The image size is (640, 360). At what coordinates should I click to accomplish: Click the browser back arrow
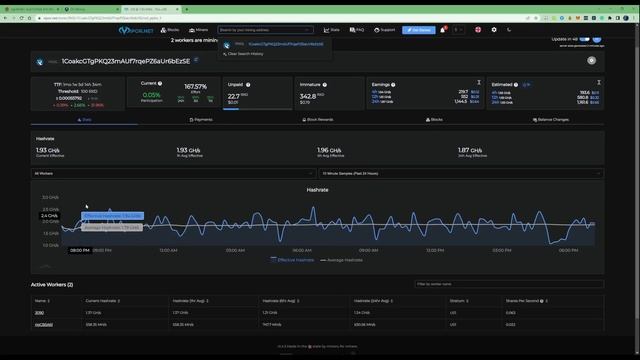[5, 18]
